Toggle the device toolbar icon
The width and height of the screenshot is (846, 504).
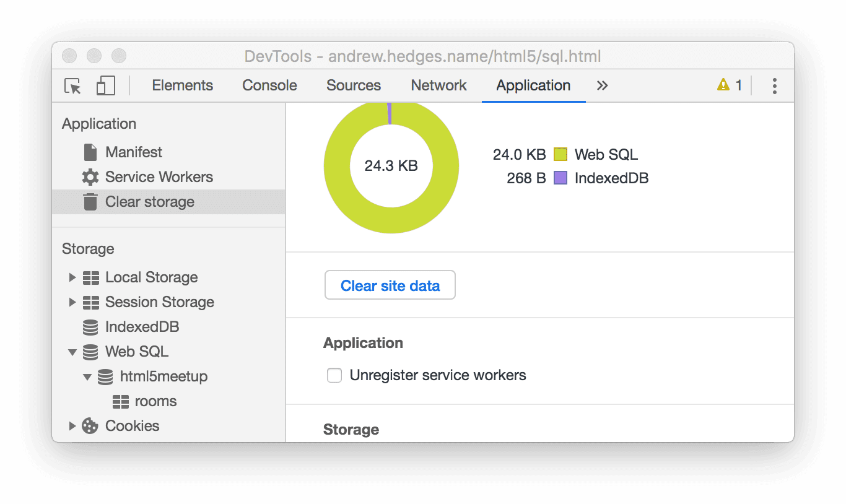pos(105,85)
